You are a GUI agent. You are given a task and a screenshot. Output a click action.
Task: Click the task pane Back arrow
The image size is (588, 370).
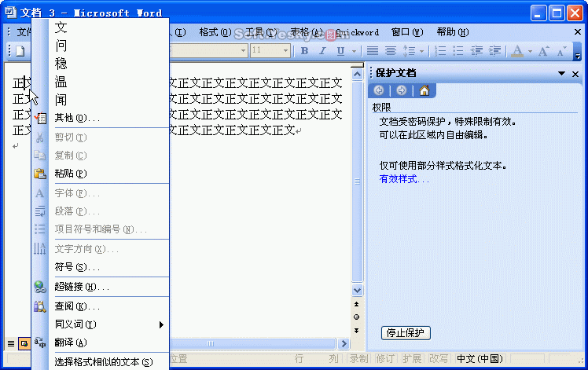(380, 90)
